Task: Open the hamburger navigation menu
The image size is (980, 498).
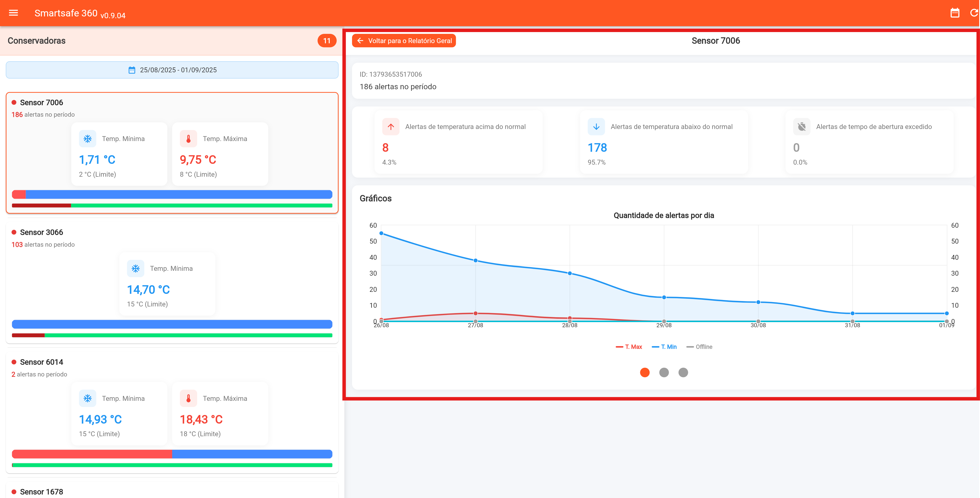Action: [13, 13]
